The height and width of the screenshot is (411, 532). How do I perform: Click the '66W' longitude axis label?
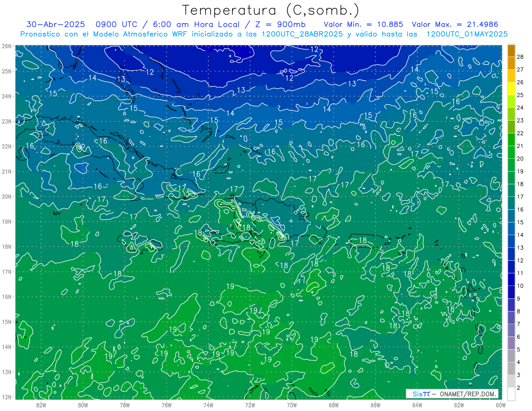pos(376,405)
